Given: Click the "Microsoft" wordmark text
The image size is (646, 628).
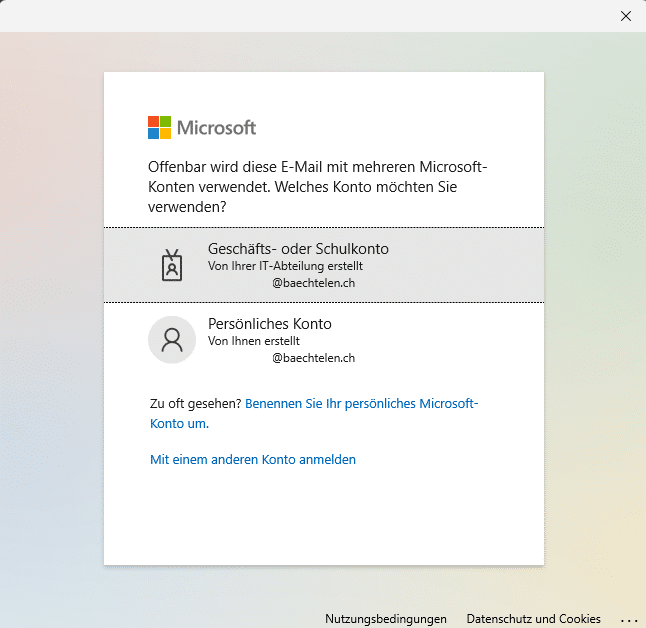Looking at the screenshot, I should pyautogui.click(x=217, y=127).
